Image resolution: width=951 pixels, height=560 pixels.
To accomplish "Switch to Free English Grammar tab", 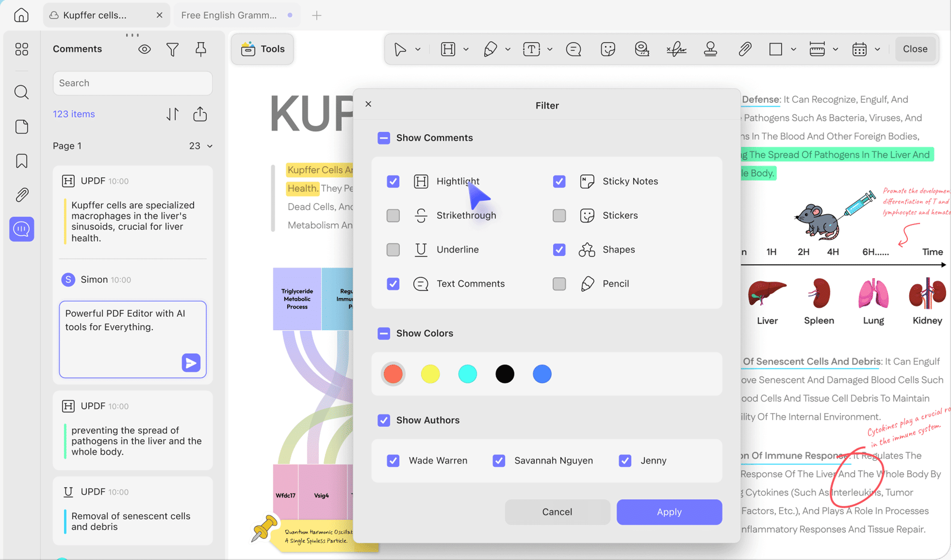I will tap(229, 15).
